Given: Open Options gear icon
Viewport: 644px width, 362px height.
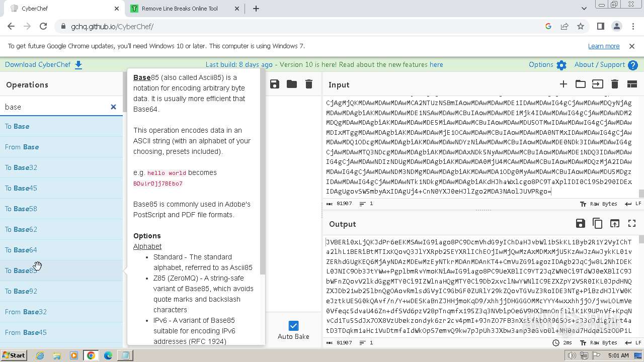Looking at the screenshot, I should tap(561, 65).
